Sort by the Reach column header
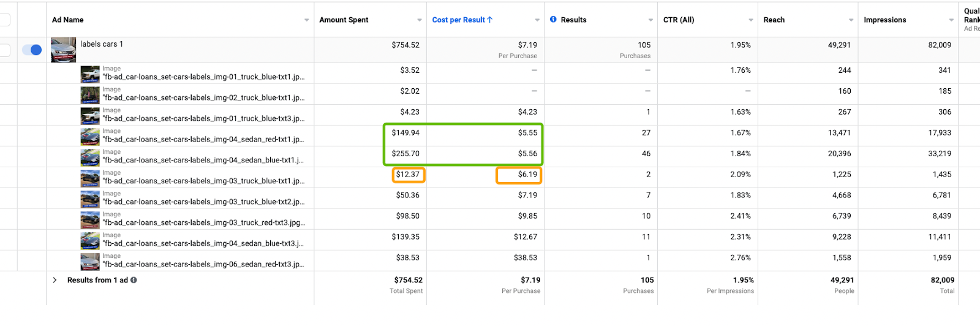The width and height of the screenshot is (980, 326). [x=774, y=20]
